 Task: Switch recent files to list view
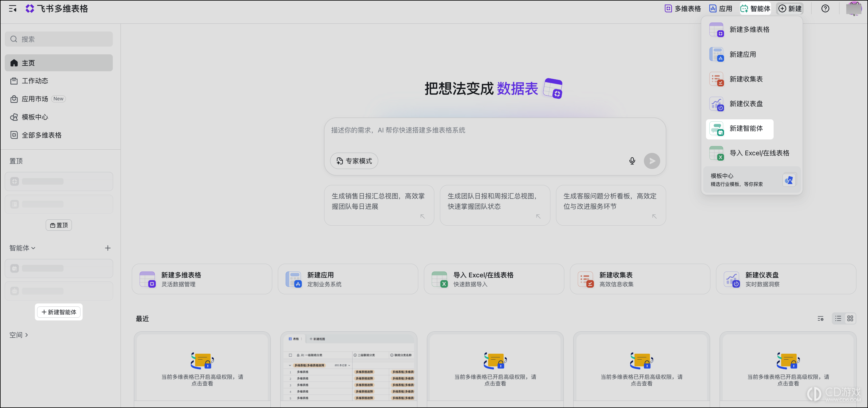click(838, 319)
